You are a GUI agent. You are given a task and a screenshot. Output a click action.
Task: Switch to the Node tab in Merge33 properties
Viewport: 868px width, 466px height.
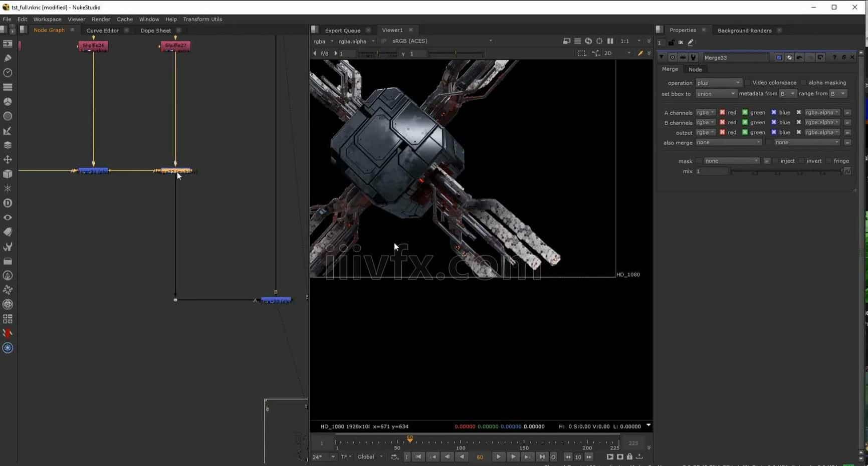pyautogui.click(x=695, y=69)
